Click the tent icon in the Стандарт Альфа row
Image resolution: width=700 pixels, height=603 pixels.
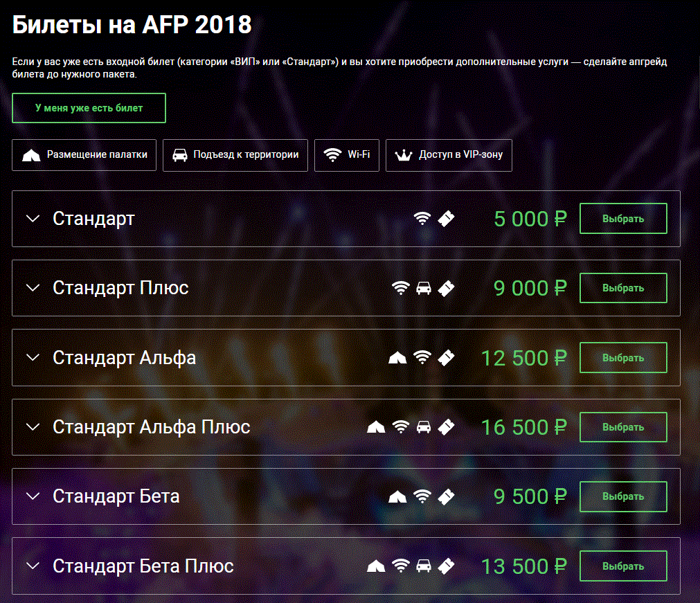(x=397, y=358)
